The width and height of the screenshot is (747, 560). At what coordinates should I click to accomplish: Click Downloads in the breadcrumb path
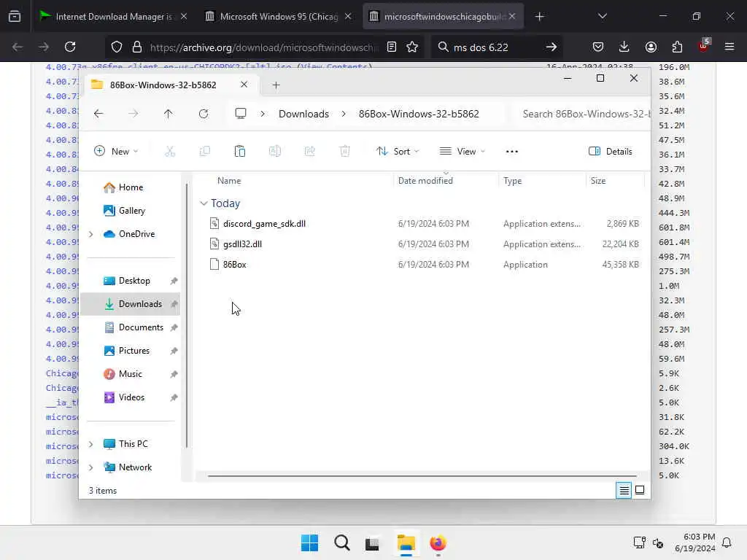point(303,114)
